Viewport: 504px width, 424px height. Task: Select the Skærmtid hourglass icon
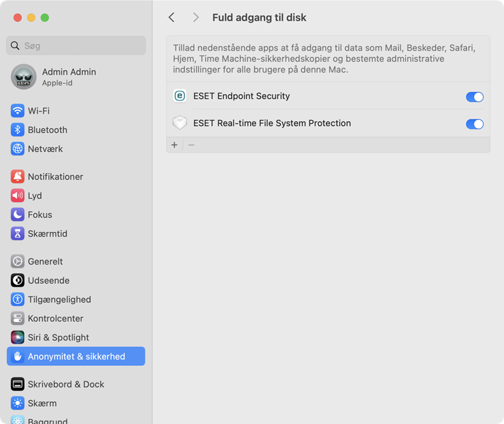click(17, 234)
